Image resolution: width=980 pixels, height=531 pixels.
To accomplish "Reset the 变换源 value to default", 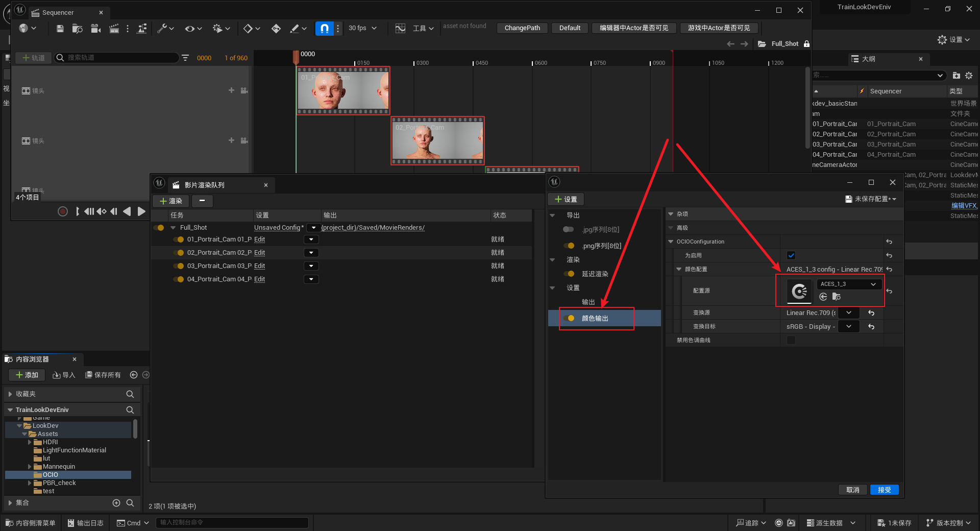I will point(871,313).
